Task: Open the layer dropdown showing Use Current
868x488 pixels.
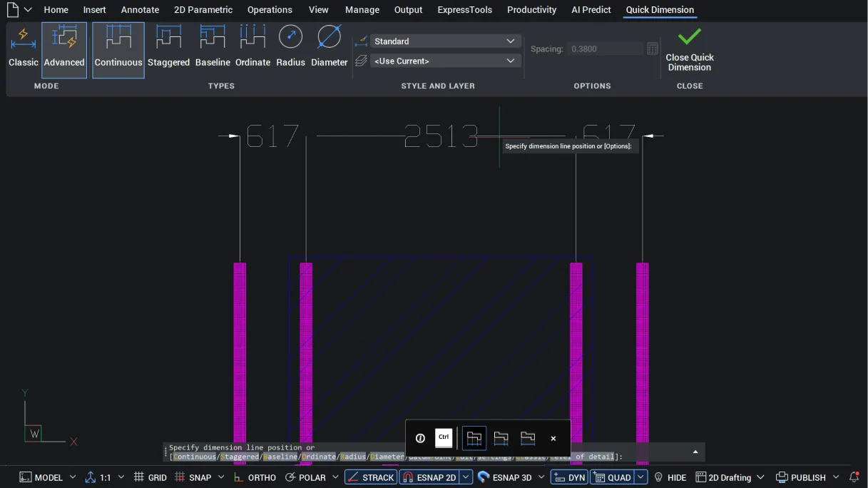Action: click(x=445, y=61)
